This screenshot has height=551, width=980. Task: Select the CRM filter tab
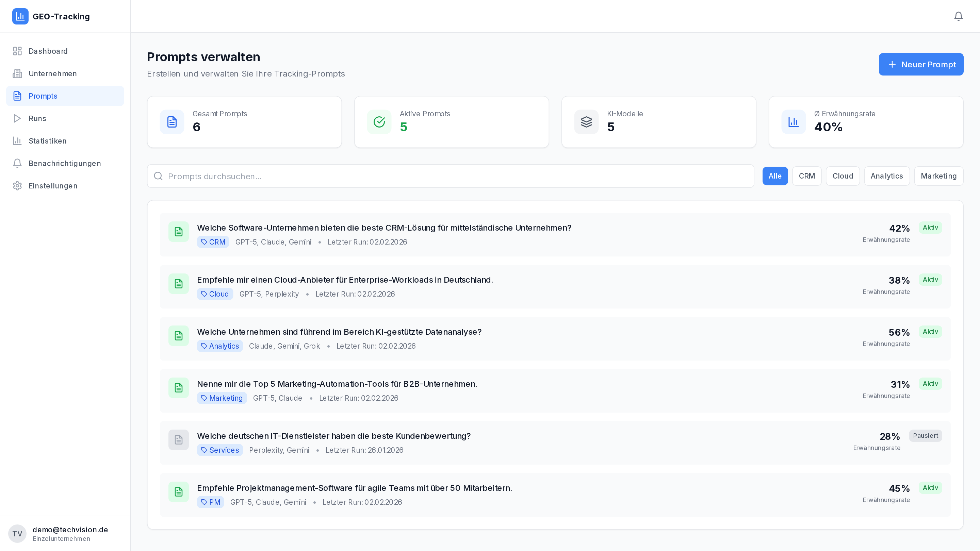tap(806, 176)
